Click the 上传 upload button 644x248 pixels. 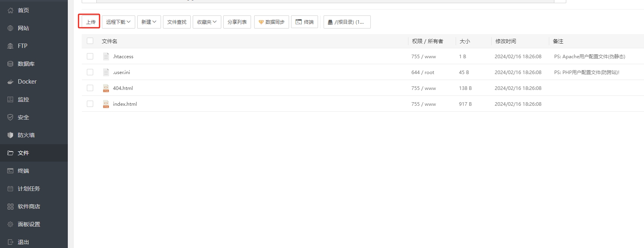90,22
